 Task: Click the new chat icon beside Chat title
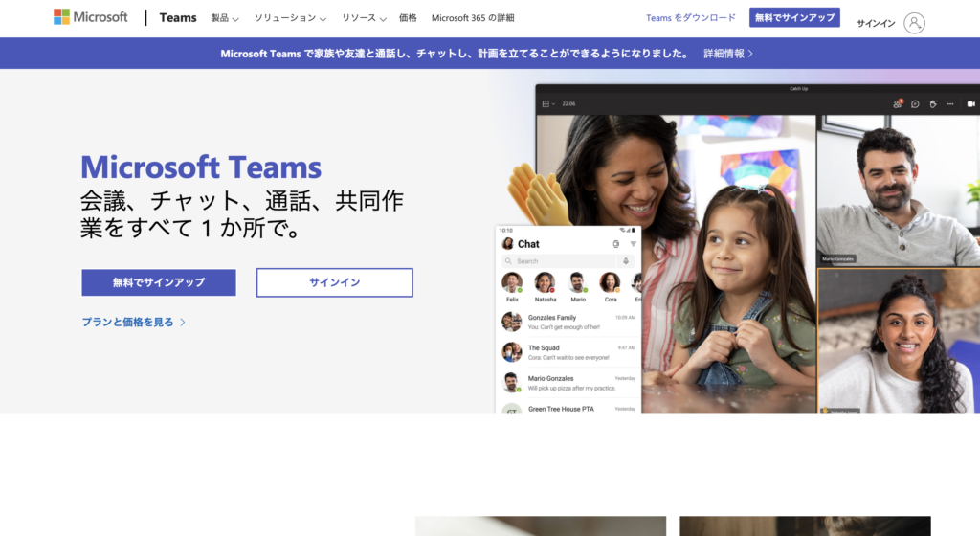pos(615,244)
